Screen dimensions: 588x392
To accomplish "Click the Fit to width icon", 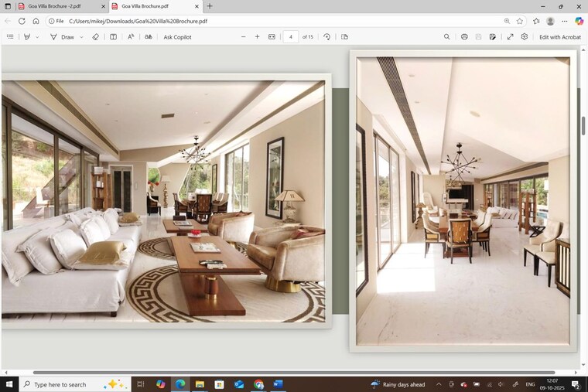I will (272, 37).
